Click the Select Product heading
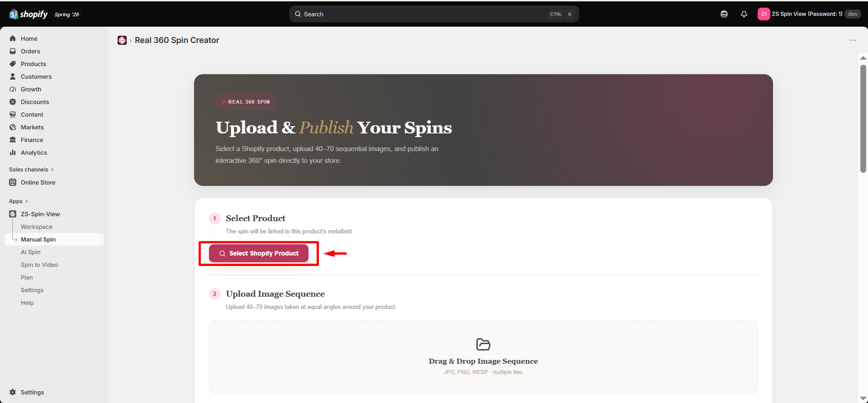The height and width of the screenshot is (403, 868). [x=256, y=218]
